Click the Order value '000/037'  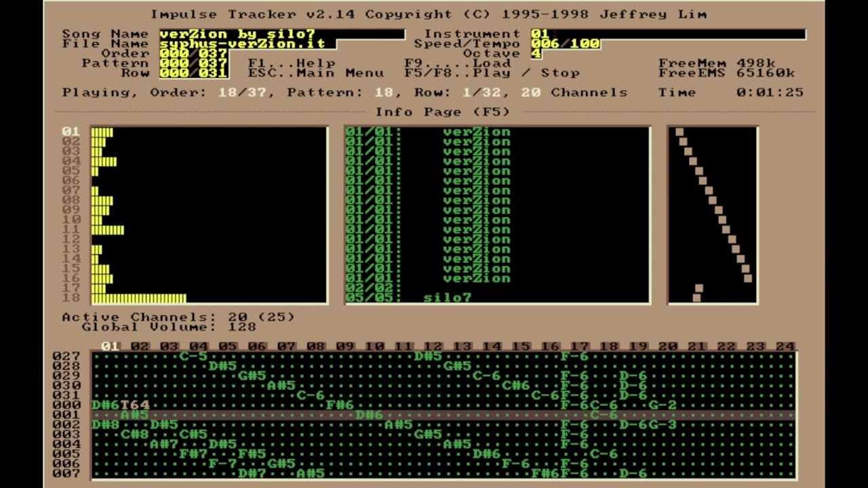193,54
